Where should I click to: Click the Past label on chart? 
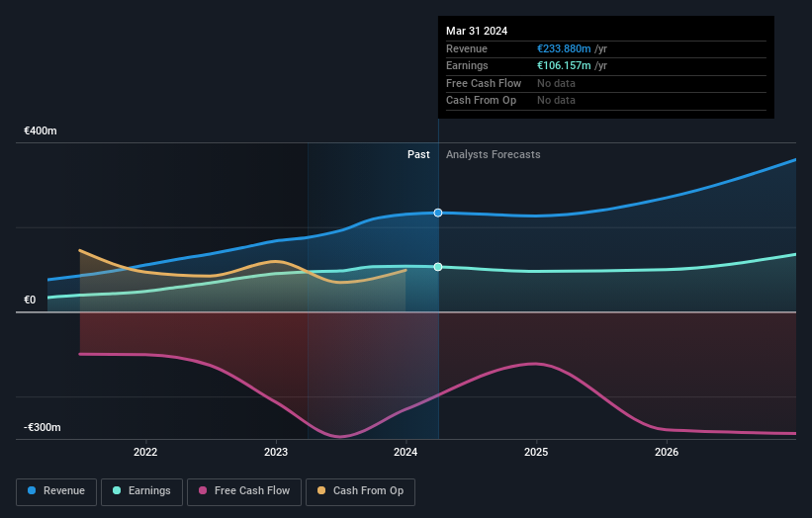pyautogui.click(x=418, y=155)
